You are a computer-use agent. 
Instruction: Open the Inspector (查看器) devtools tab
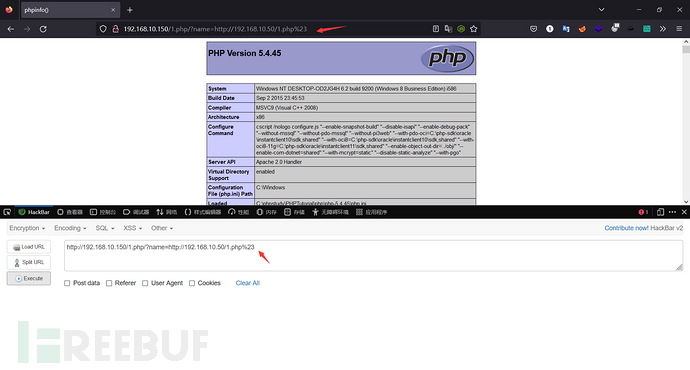click(70, 212)
